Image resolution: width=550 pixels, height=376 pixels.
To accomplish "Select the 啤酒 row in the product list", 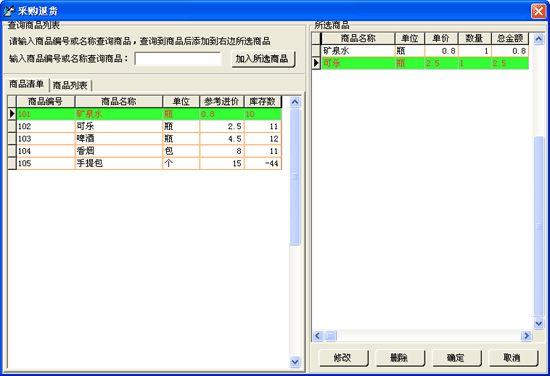I will click(x=145, y=139).
